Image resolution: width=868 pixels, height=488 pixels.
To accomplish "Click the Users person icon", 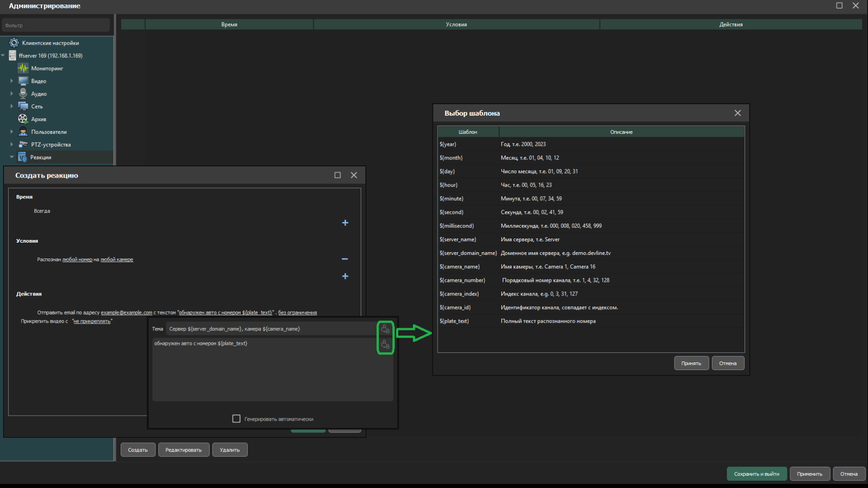I will (x=23, y=131).
